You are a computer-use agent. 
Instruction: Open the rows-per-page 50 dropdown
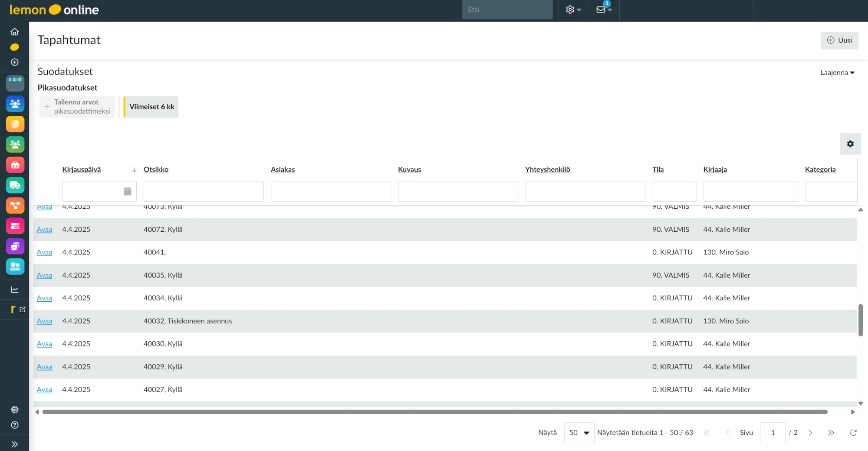pos(579,433)
